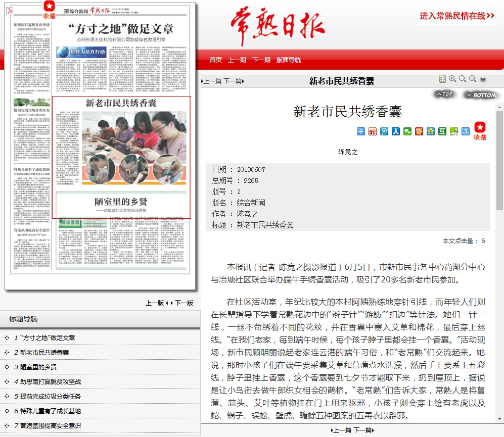Click the embroidery photo on page preview
The width and height of the screenshot is (504, 437).
tap(134, 148)
